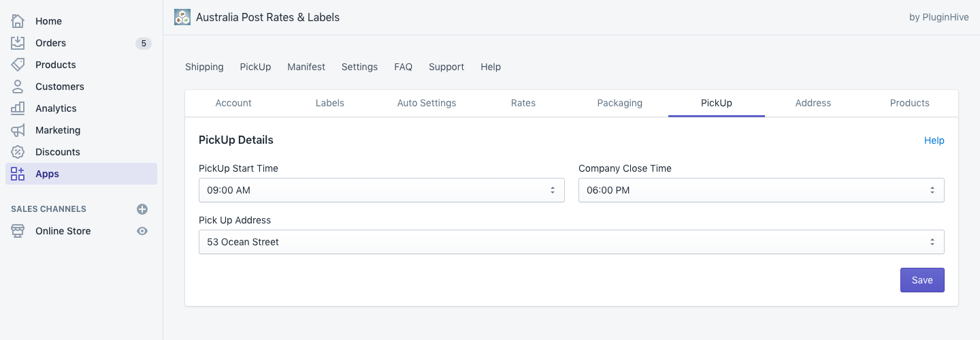Screen dimensions: 980x340
Task: Open the Pick Up Address dropdown
Action: coord(571,242)
